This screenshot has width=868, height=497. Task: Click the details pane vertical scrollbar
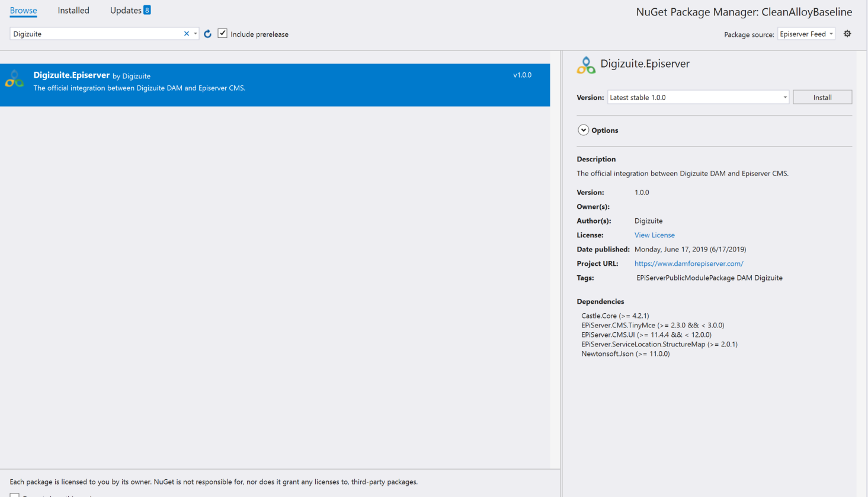coord(862,273)
